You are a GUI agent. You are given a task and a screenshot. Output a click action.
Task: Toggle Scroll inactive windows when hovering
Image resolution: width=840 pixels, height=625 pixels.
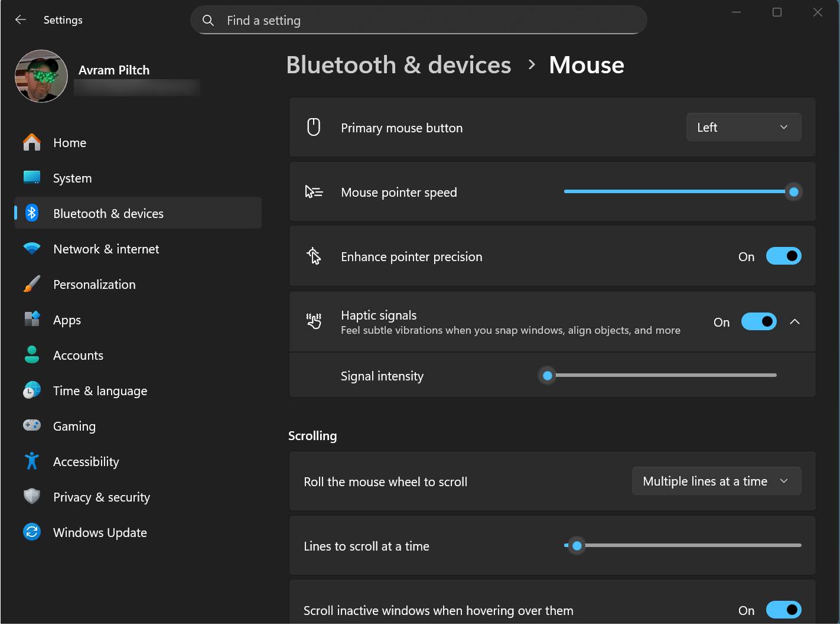(783, 610)
